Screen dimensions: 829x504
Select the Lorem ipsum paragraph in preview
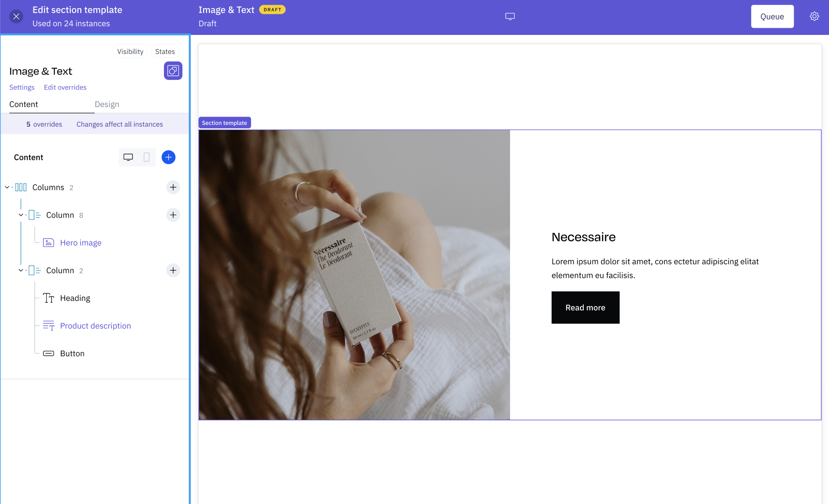click(655, 268)
